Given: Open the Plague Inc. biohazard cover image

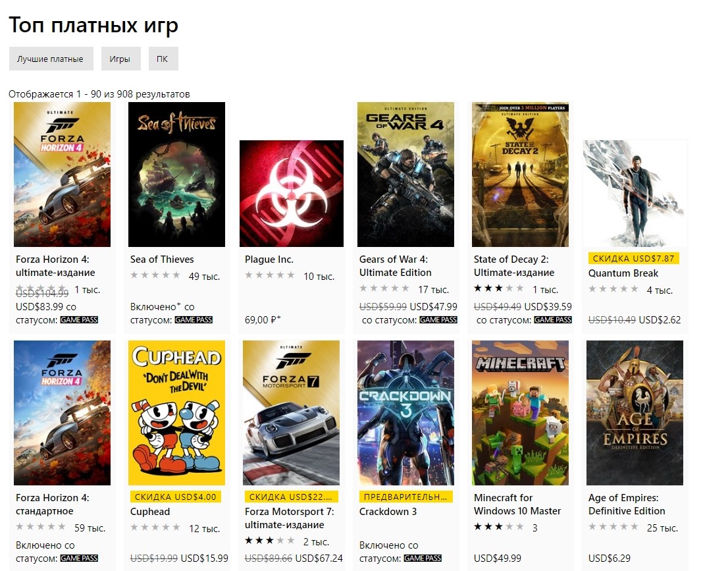Looking at the screenshot, I should [292, 193].
